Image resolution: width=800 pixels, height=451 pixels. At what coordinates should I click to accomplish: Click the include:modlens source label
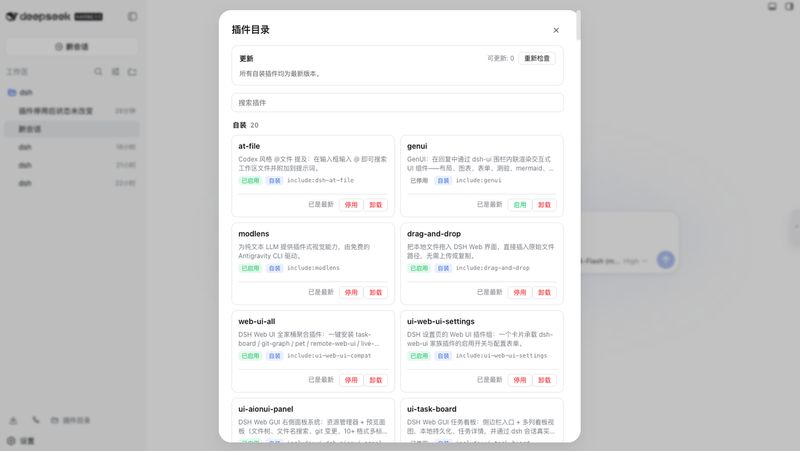point(313,268)
